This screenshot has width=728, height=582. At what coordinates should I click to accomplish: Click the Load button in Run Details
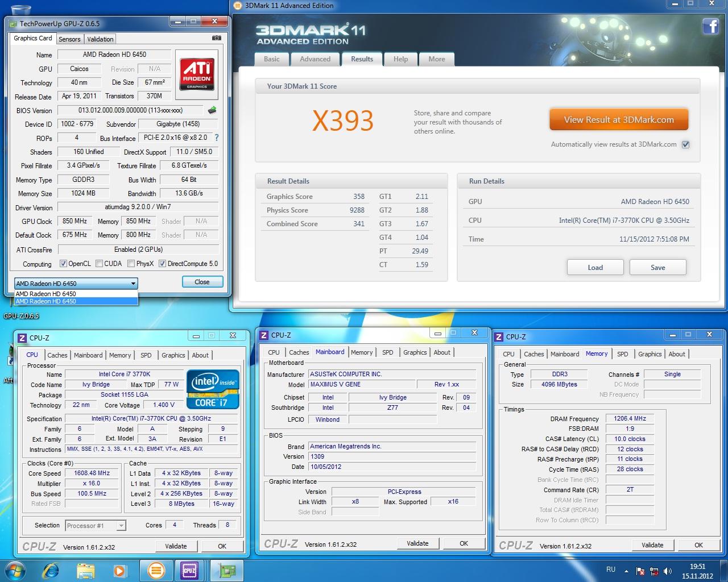click(595, 268)
